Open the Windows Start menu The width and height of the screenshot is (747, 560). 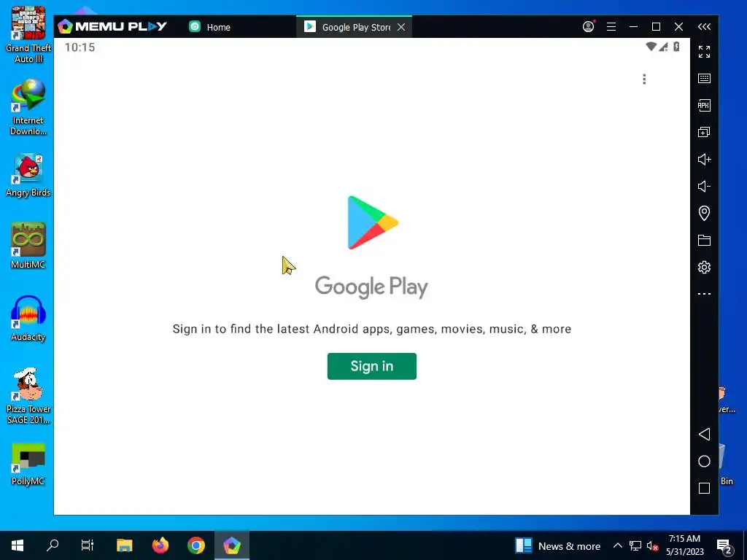click(x=18, y=545)
